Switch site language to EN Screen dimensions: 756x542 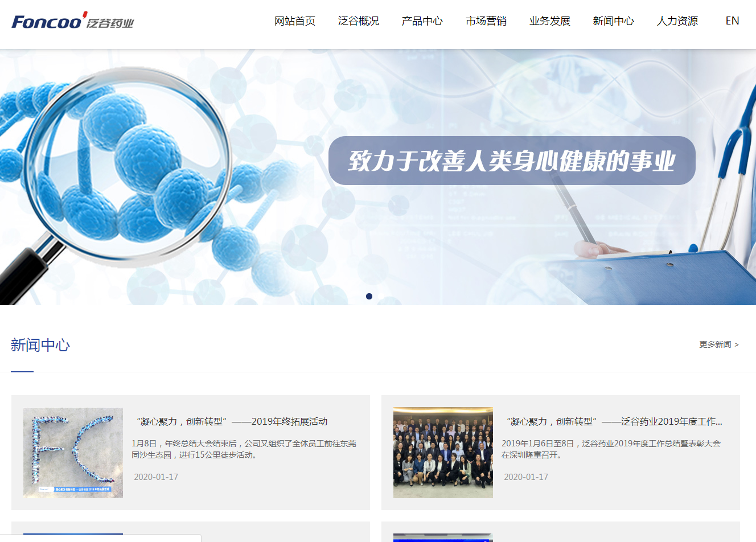[732, 20]
